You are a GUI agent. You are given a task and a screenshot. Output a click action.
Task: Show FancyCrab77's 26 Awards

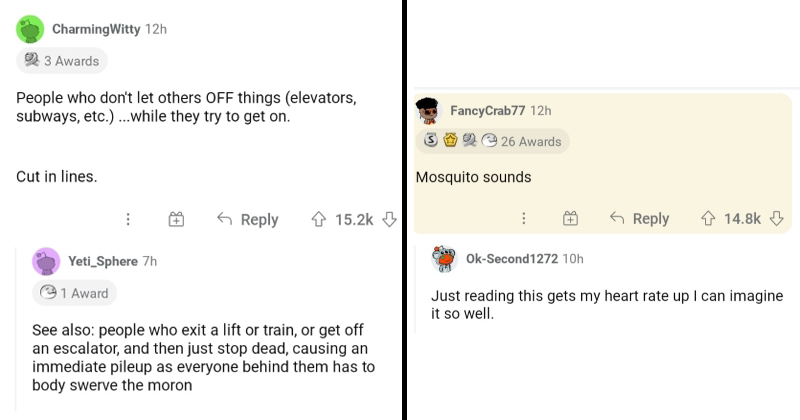point(492,141)
